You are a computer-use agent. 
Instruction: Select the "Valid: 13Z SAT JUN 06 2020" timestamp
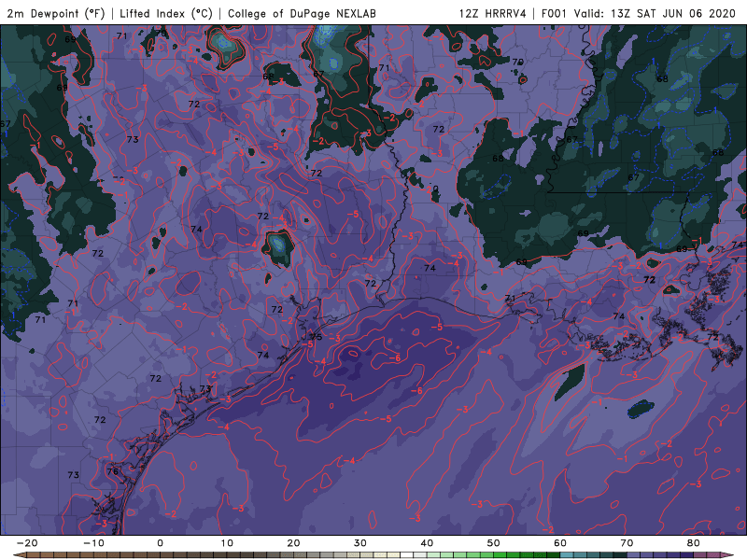click(x=655, y=13)
